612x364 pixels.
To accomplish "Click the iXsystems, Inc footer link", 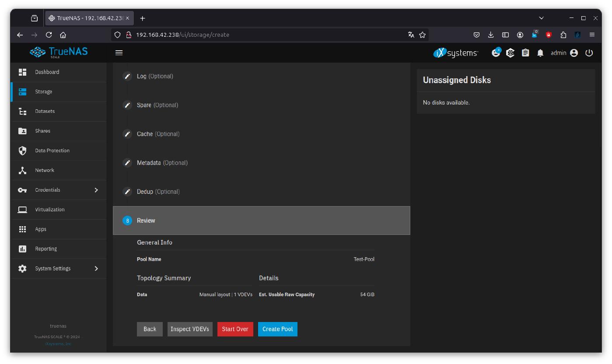I will coord(58,344).
